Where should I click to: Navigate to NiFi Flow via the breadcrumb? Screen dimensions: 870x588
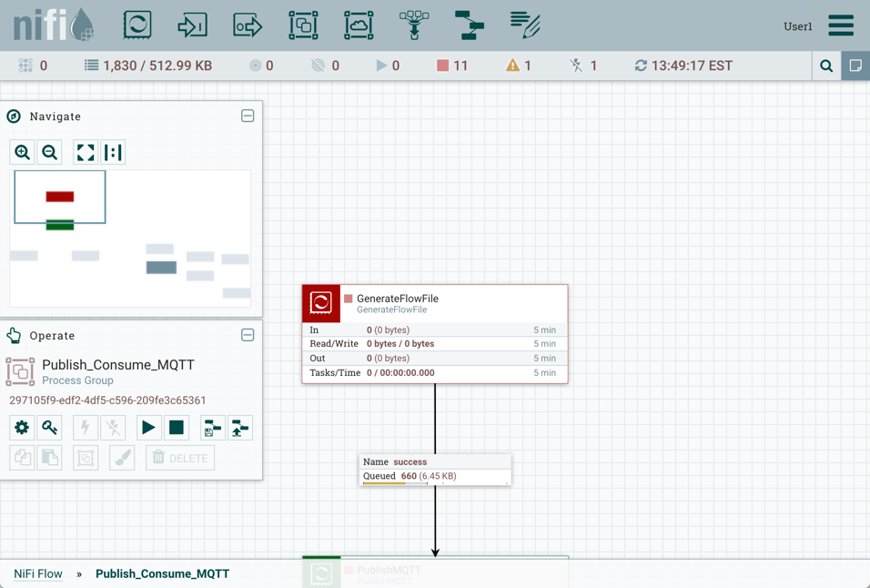click(x=37, y=573)
